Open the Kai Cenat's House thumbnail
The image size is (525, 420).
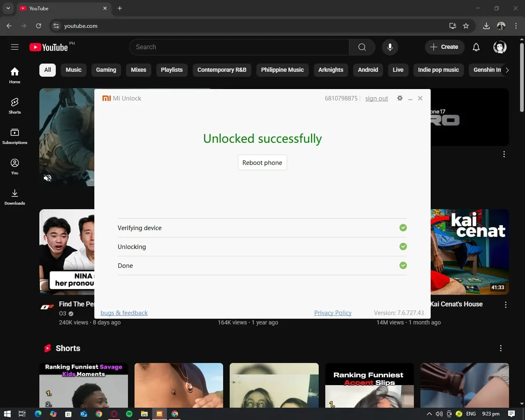click(x=470, y=252)
